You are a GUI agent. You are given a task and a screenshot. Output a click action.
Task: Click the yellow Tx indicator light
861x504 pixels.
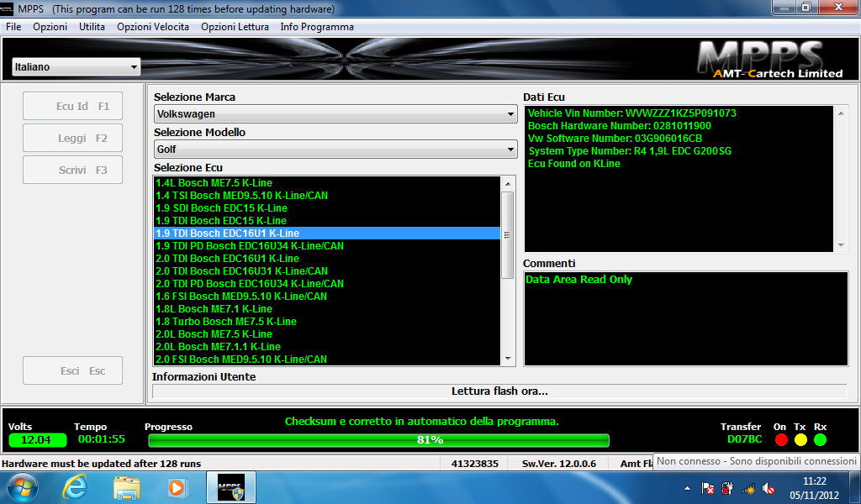[x=800, y=440]
